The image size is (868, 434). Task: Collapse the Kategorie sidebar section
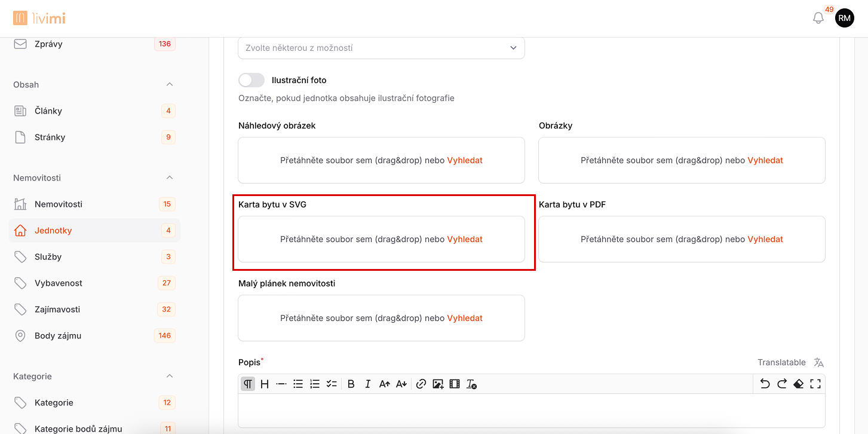(x=170, y=376)
